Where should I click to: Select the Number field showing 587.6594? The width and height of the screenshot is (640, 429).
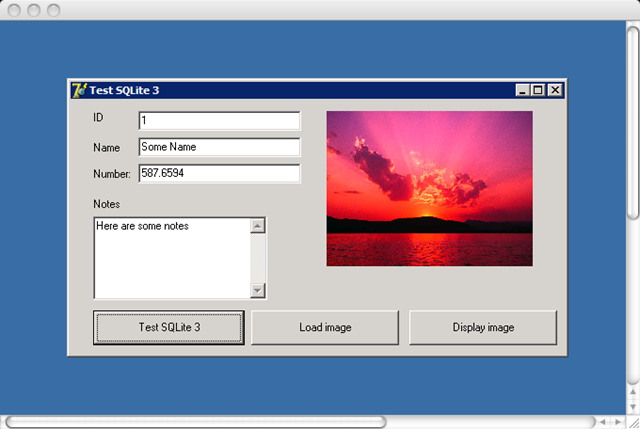click(219, 173)
